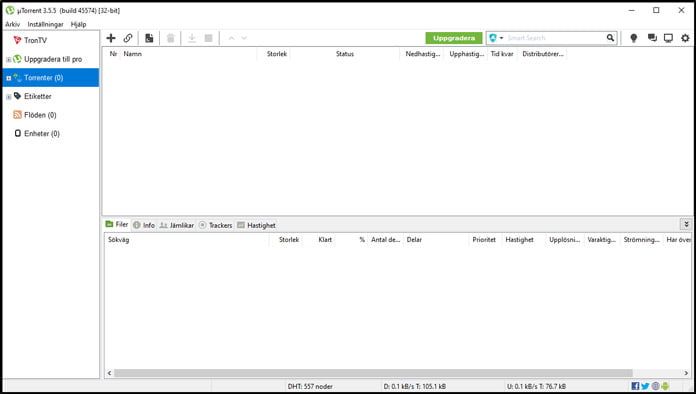Click the magnifier search icon
696x394 pixels.
pyautogui.click(x=610, y=38)
